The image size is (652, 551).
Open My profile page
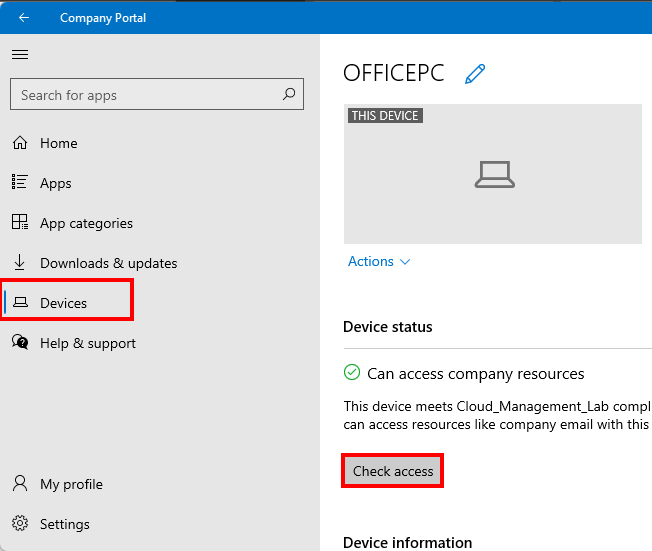point(70,484)
